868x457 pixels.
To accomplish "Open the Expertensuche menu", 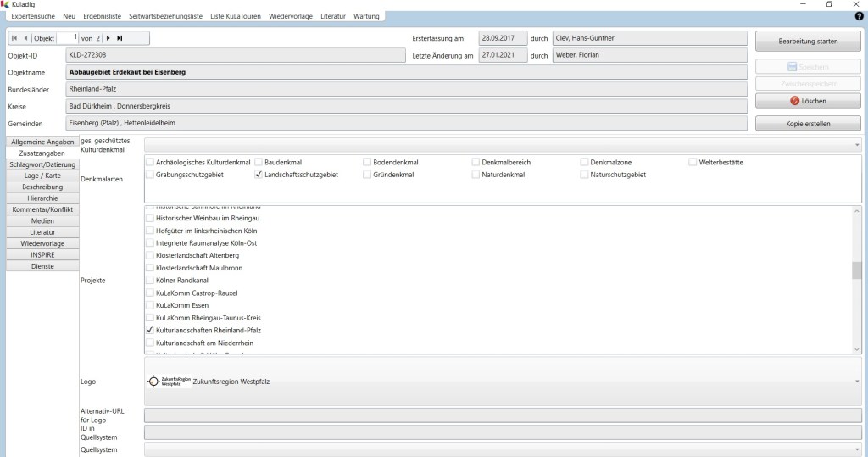I will (x=32, y=16).
